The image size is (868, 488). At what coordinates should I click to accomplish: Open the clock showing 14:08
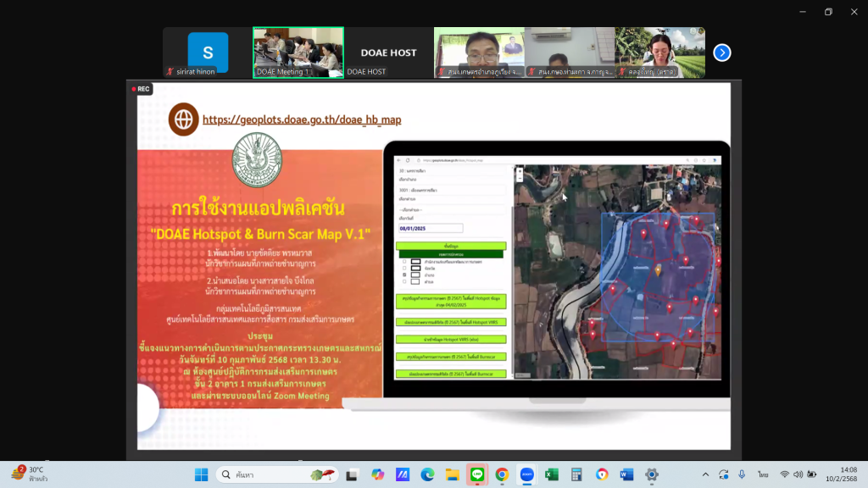[x=842, y=474]
